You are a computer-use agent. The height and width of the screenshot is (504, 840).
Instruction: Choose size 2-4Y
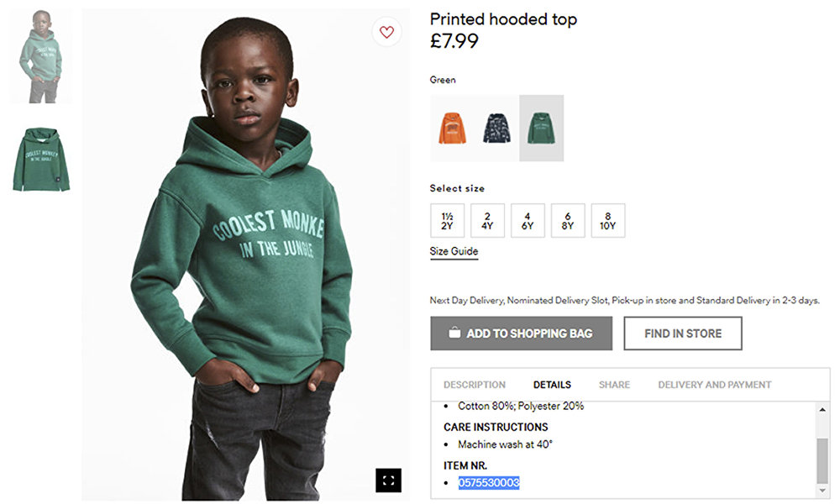point(487,221)
